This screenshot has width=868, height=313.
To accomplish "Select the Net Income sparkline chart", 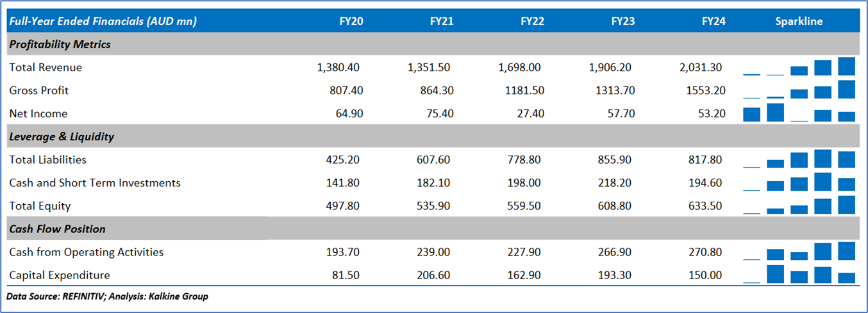I will tap(799, 113).
